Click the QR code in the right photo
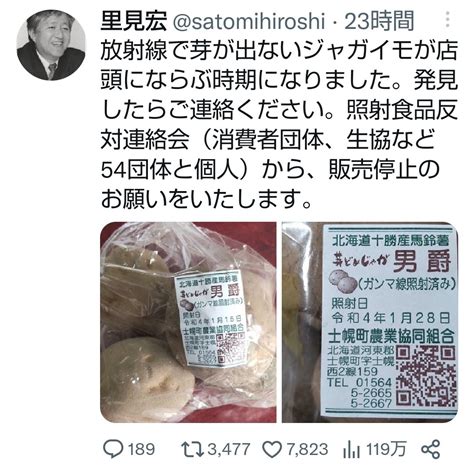Image resolution: width=474 pixels, height=469 pixels. [x=427, y=376]
